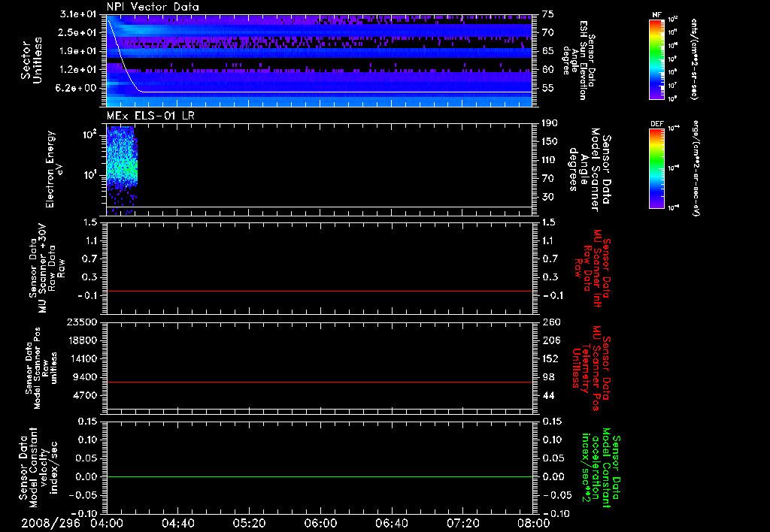The height and width of the screenshot is (532, 770).
Task: Click the "98" telemetry tick label
Action: pos(548,377)
